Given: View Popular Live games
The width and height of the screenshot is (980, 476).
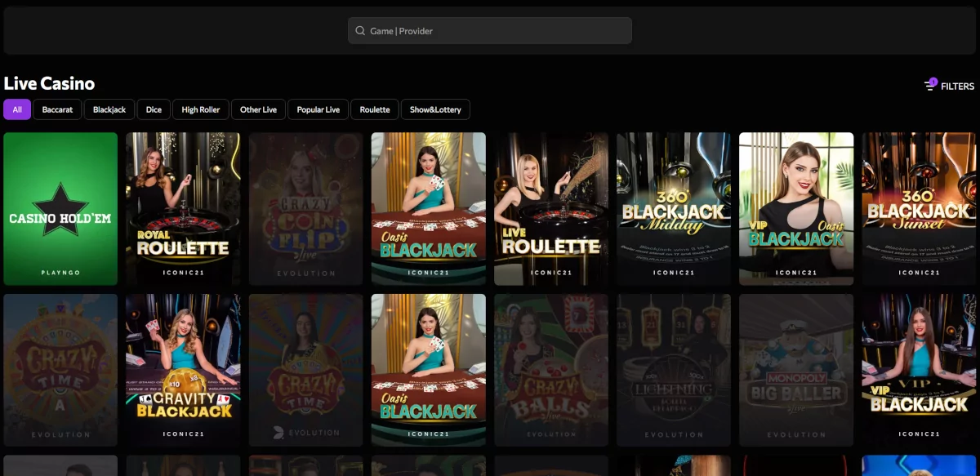Looking at the screenshot, I should point(318,109).
